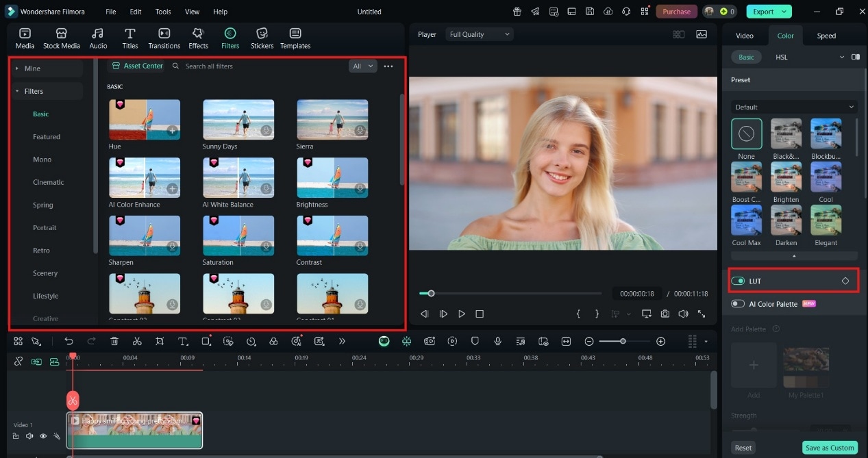Open the Transitions panel
868x458 pixels.
(x=164, y=38)
